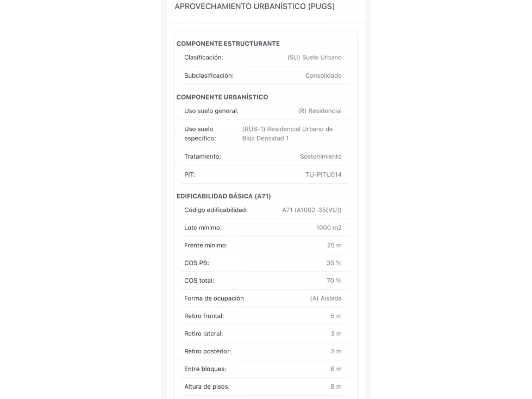Click the Retiro posterior row
The width and height of the screenshot is (532, 399).
pos(263,351)
